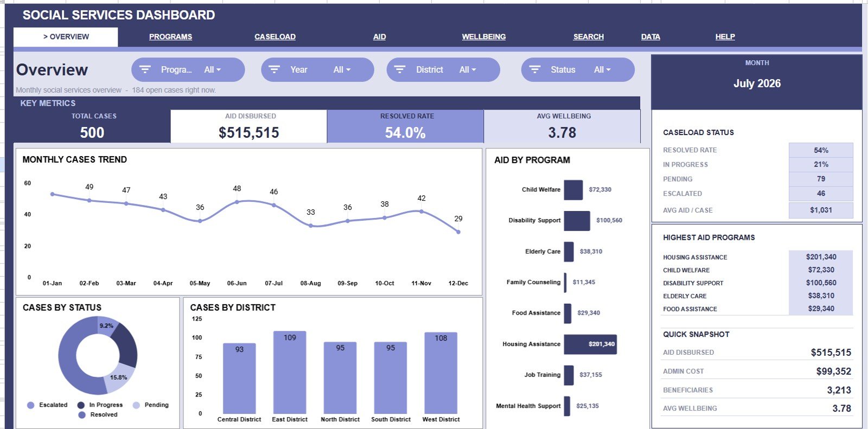Click the 06-Jun data point on trend line
This screenshot has height=429, width=868.
click(x=237, y=202)
